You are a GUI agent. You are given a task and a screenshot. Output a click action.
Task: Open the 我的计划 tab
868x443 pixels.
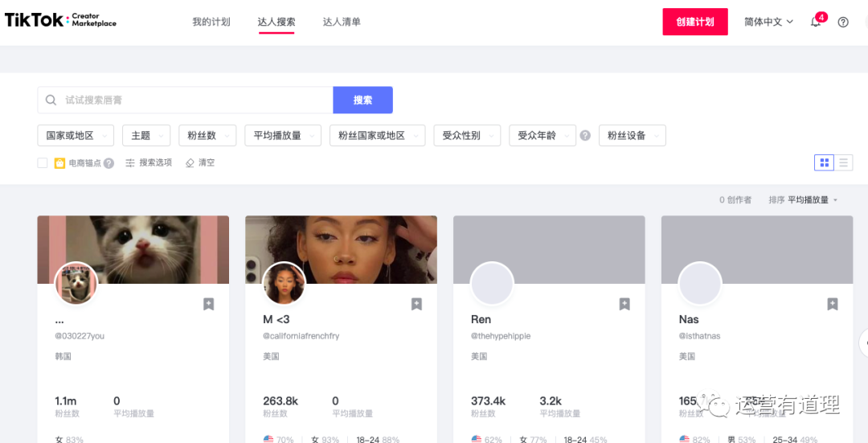pos(211,22)
